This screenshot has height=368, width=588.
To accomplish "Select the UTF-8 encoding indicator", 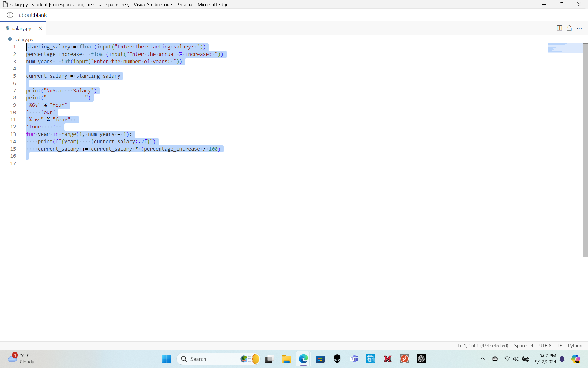I will click(x=545, y=345).
